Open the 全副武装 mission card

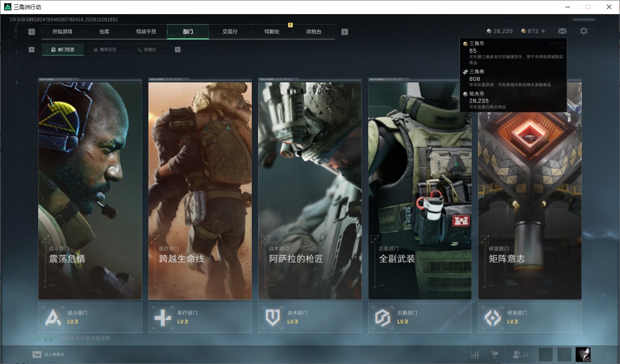tap(420, 190)
